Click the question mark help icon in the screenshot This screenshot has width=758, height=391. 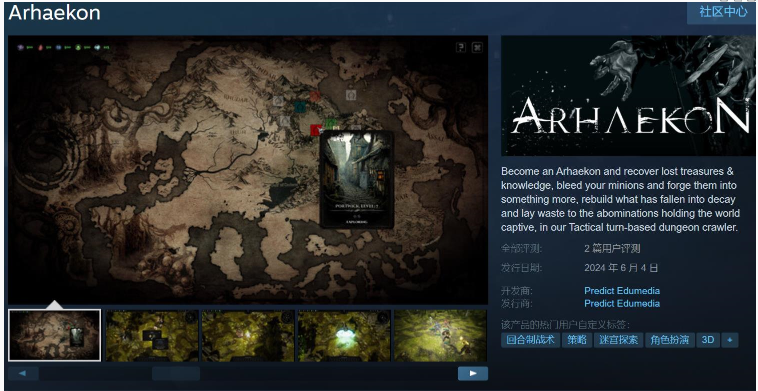461,47
